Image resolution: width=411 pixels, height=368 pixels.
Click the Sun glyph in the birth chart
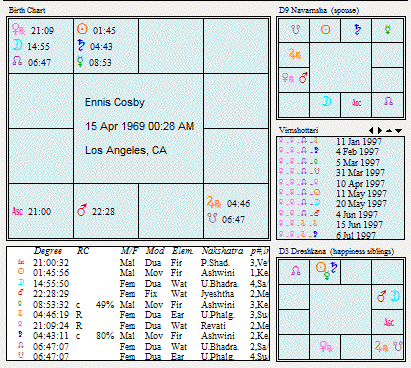click(x=82, y=29)
